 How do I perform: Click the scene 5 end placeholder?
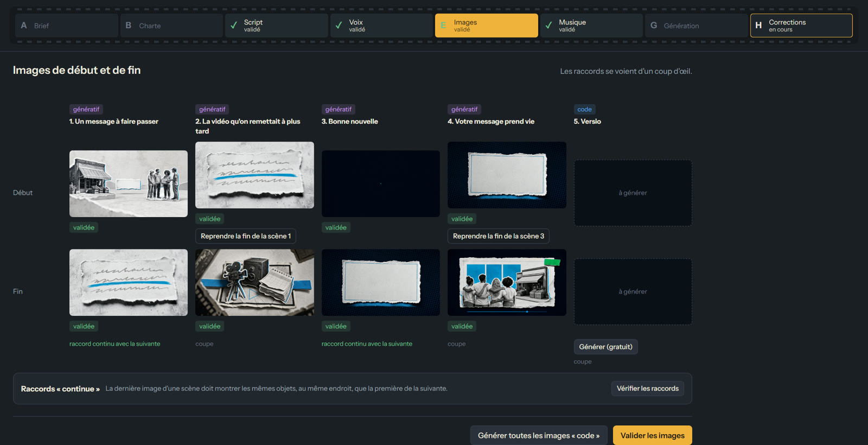[633, 291]
